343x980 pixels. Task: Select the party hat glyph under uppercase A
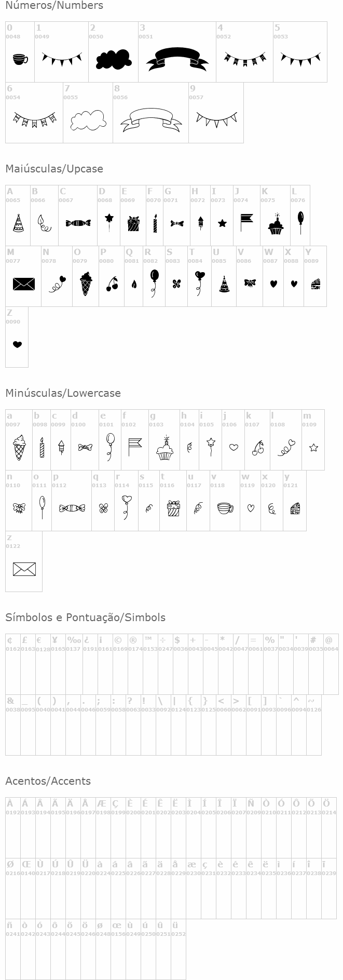click(x=18, y=223)
